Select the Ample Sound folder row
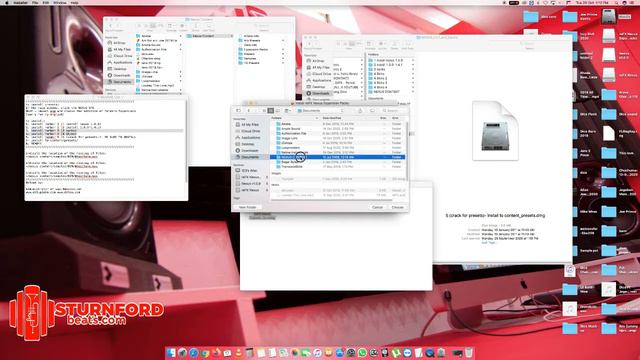This screenshot has width=640, height=360. pyautogui.click(x=338, y=129)
